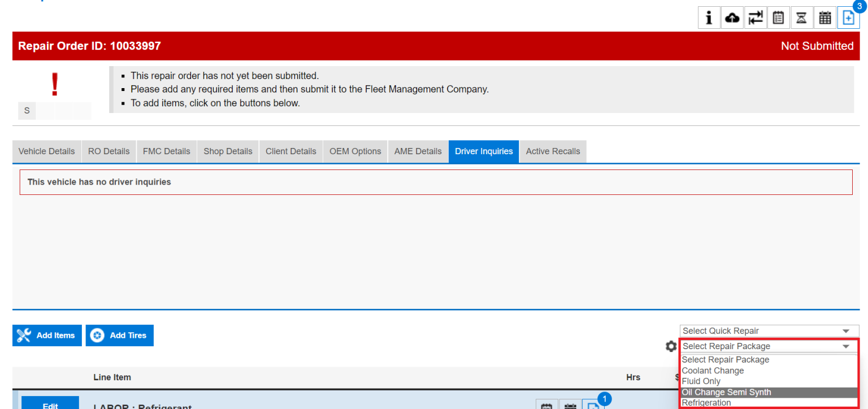868x409 pixels.
Task: Click the add document icon with badge 3
Action: point(848,18)
